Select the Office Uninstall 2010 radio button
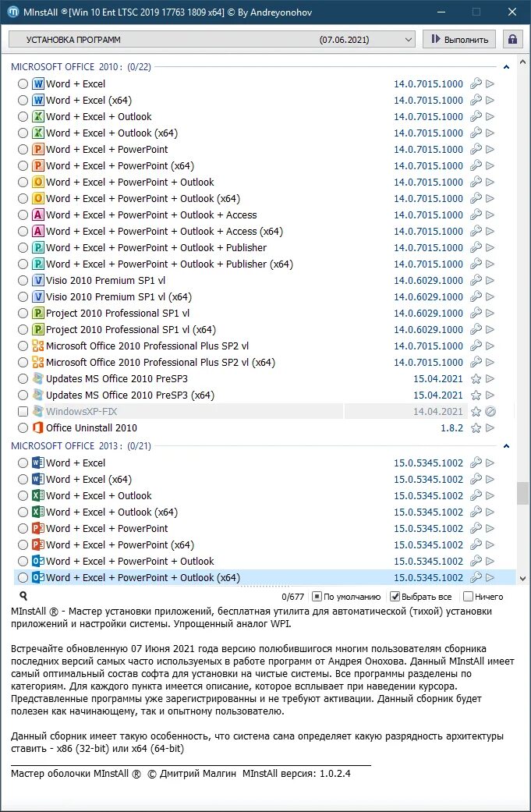The width and height of the screenshot is (531, 812). point(23,427)
